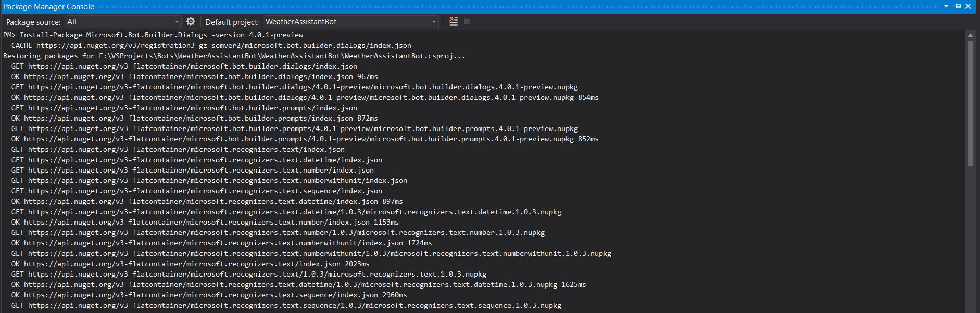Click OK datetime/index.json 897ms line

point(207,201)
